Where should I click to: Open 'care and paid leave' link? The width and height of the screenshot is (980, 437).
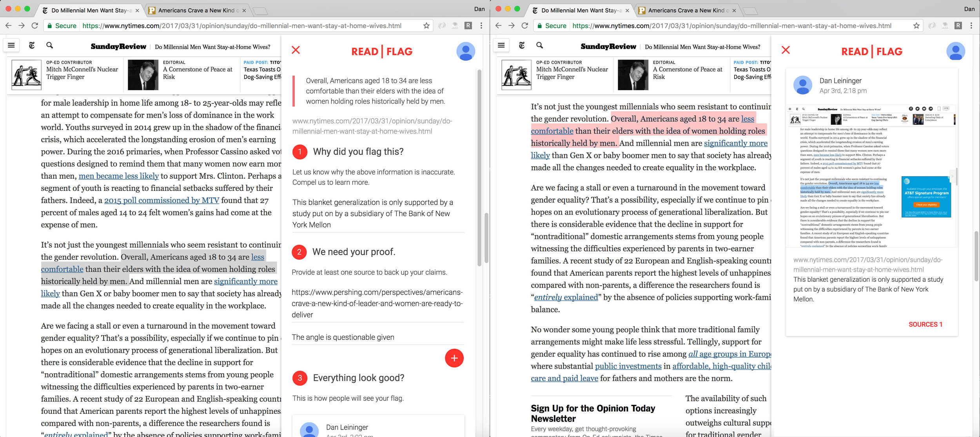564,378
